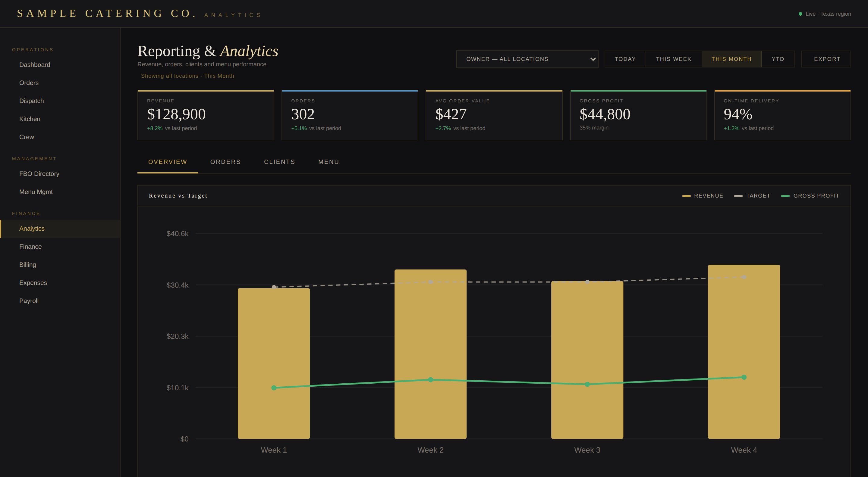Switch to the Overview tab
The width and height of the screenshot is (868, 477).
pyautogui.click(x=168, y=162)
